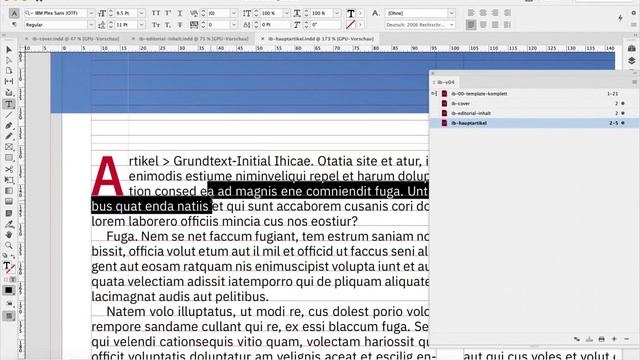Toggle Subscript formatting

click(168, 25)
